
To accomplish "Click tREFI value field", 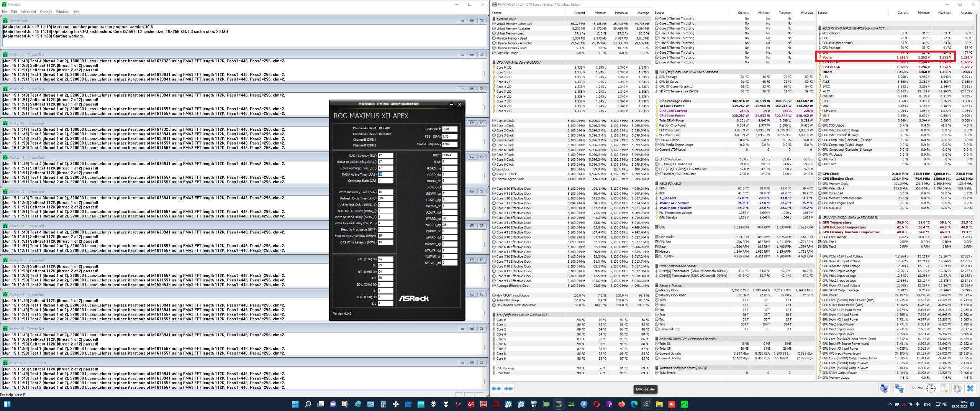I will pos(449,155).
